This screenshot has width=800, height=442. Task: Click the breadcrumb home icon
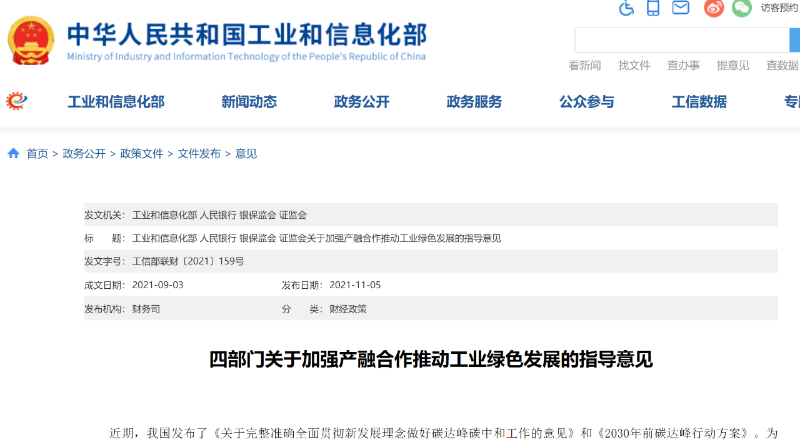click(x=14, y=153)
